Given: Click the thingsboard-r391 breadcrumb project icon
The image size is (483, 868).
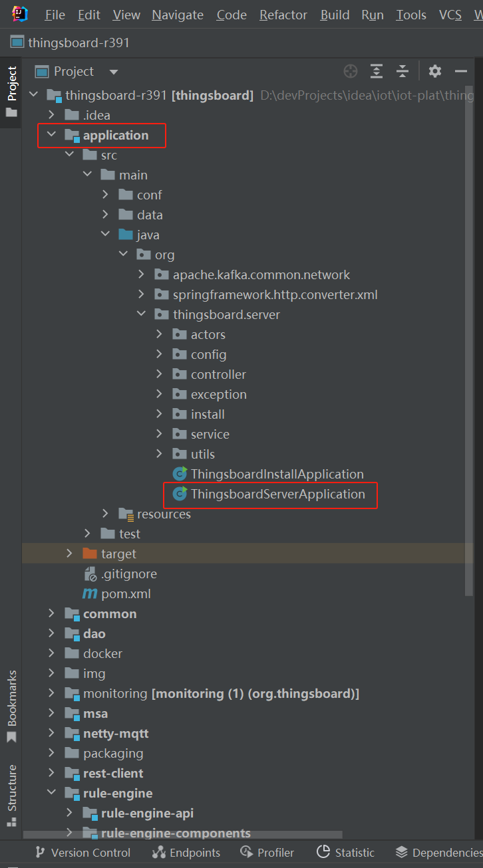Looking at the screenshot, I should tap(17, 43).
